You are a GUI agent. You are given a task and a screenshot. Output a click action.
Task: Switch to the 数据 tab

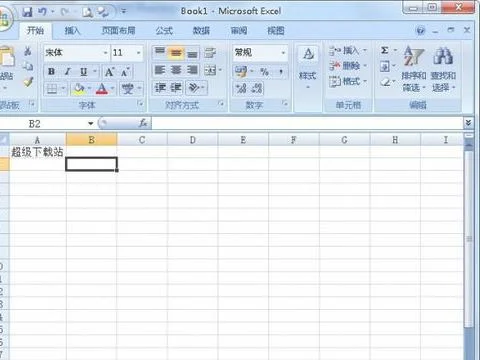click(201, 31)
